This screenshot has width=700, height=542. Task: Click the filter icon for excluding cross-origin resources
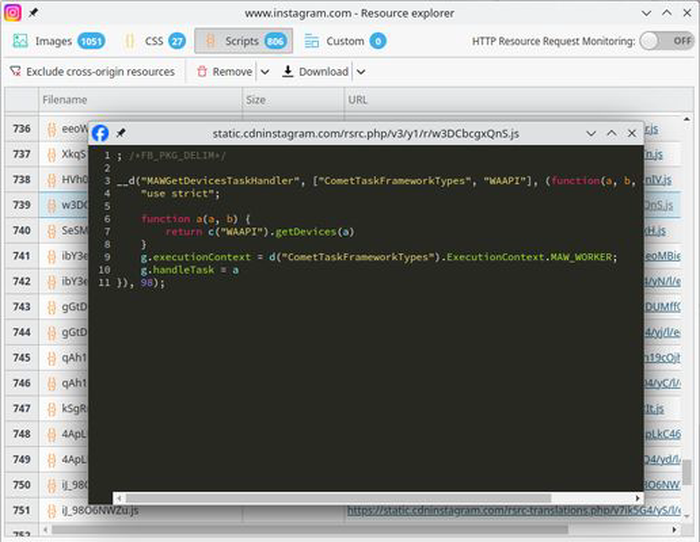tap(15, 72)
